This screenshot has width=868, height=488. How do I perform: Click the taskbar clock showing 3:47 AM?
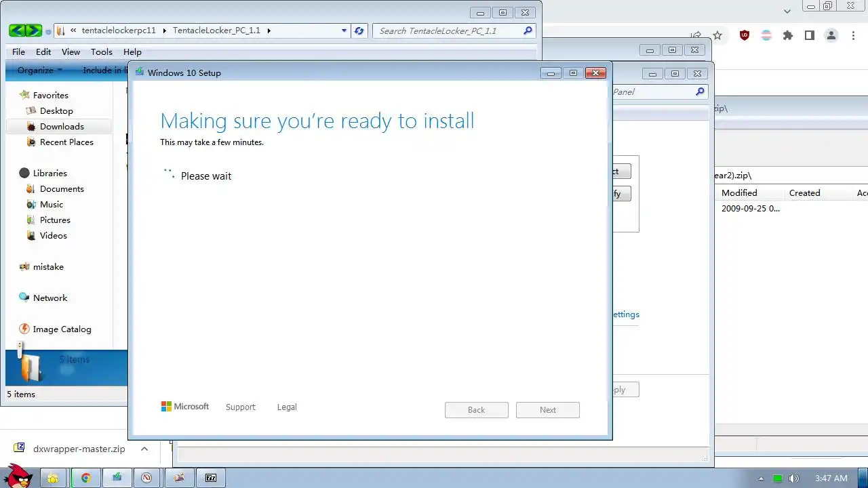point(831,479)
